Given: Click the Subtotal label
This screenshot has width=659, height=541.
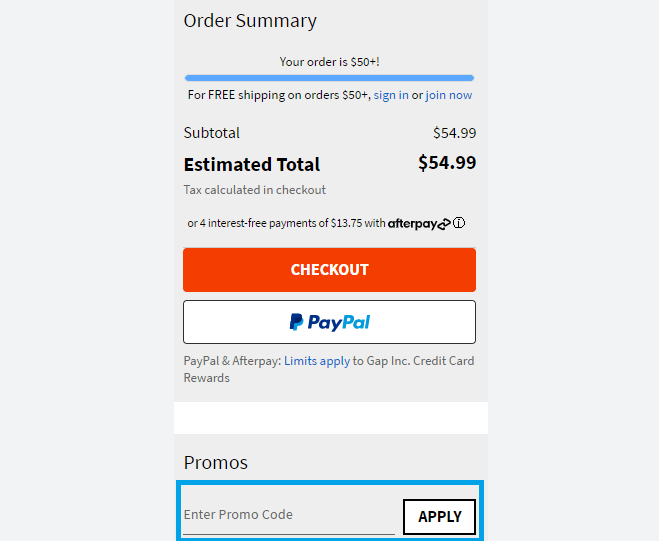Looking at the screenshot, I should (x=212, y=133).
